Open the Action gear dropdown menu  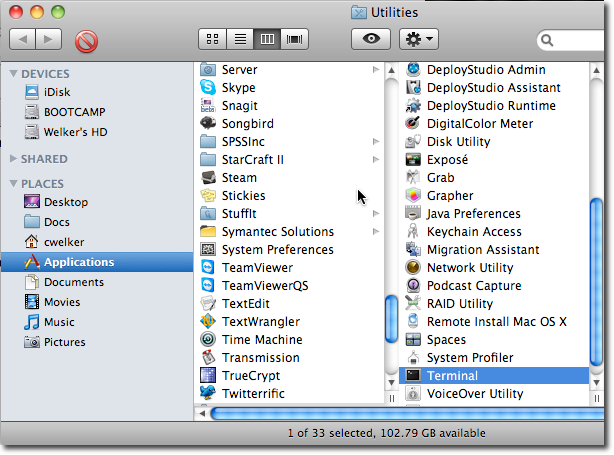click(x=419, y=39)
